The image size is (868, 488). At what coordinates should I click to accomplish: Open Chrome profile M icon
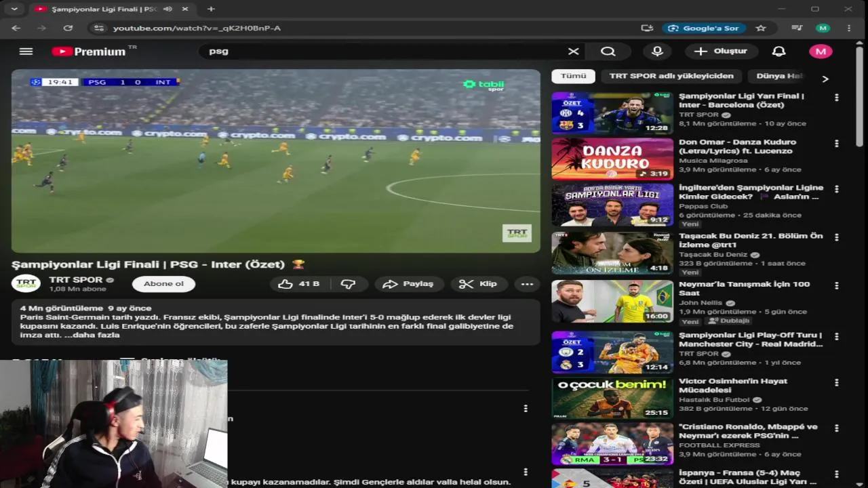tap(823, 28)
